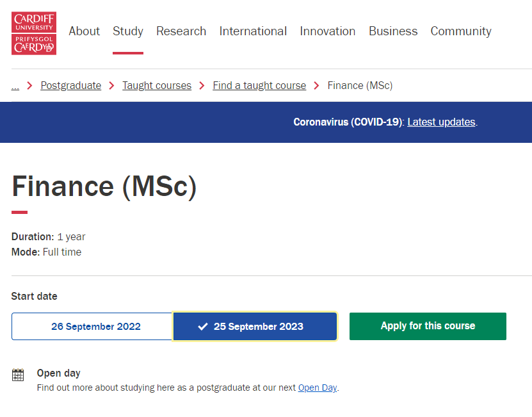The width and height of the screenshot is (532, 417).
Task: Select Business in the main navigation
Action: [393, 31]
